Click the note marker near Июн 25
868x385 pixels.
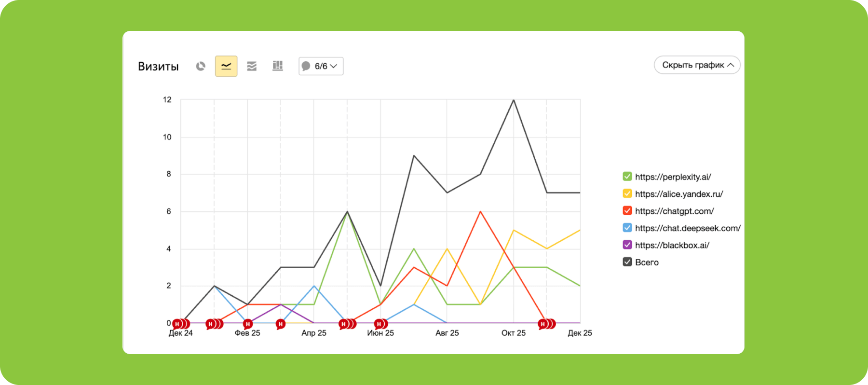[x=380, y=324]
